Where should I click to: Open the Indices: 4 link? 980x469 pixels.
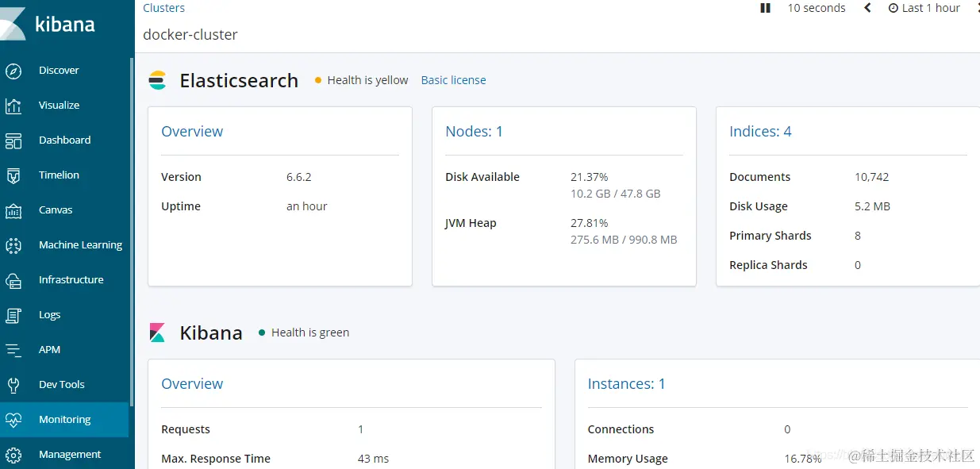(x=760, y=132)
